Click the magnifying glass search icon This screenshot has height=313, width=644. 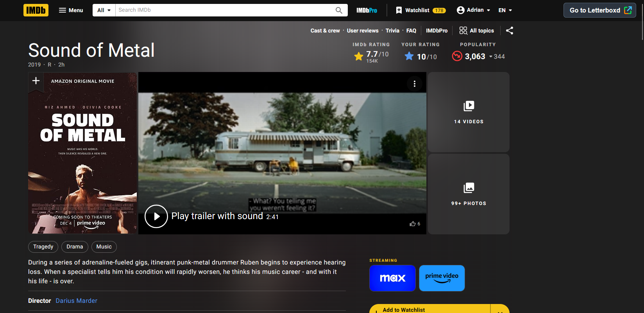339,10
